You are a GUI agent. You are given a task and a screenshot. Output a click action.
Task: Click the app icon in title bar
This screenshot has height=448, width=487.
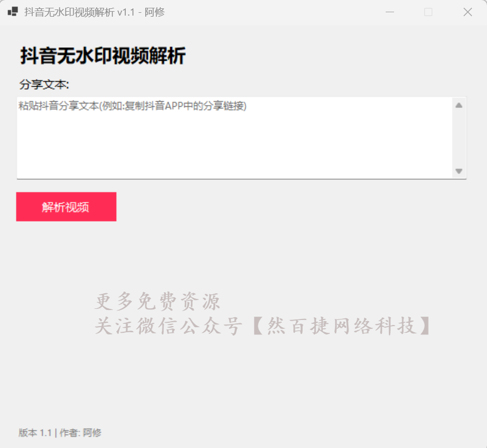pos(13,12)
